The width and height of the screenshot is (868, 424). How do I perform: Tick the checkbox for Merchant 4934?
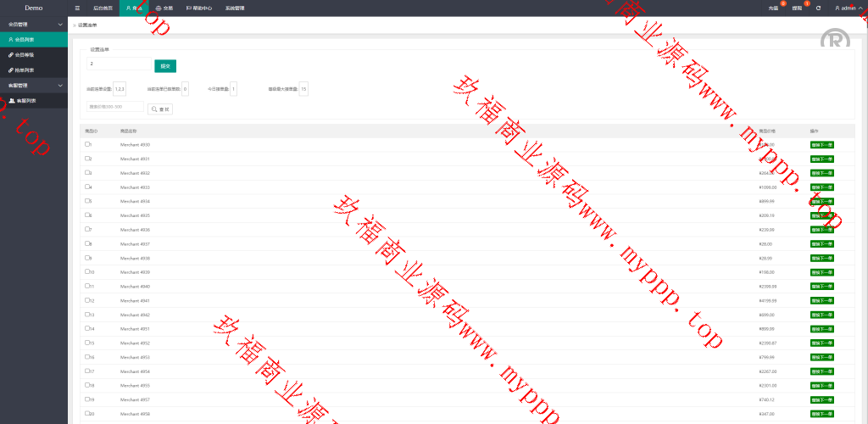tap(87, 201)
